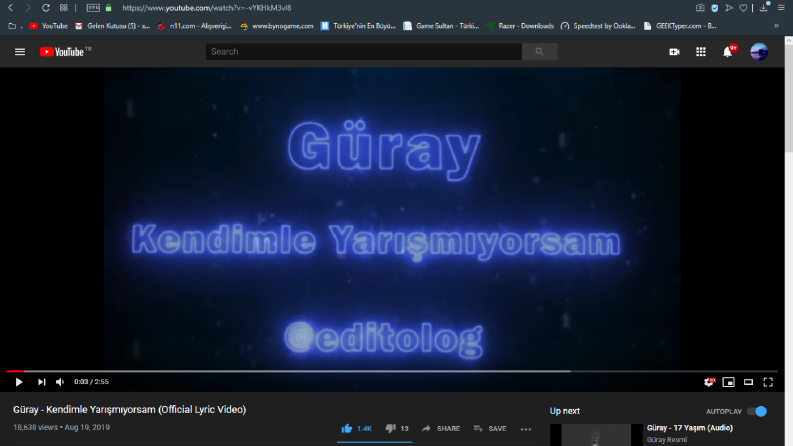Switch to theater mode view
Viewport: 793px width, 446px height.
(748, 382)
